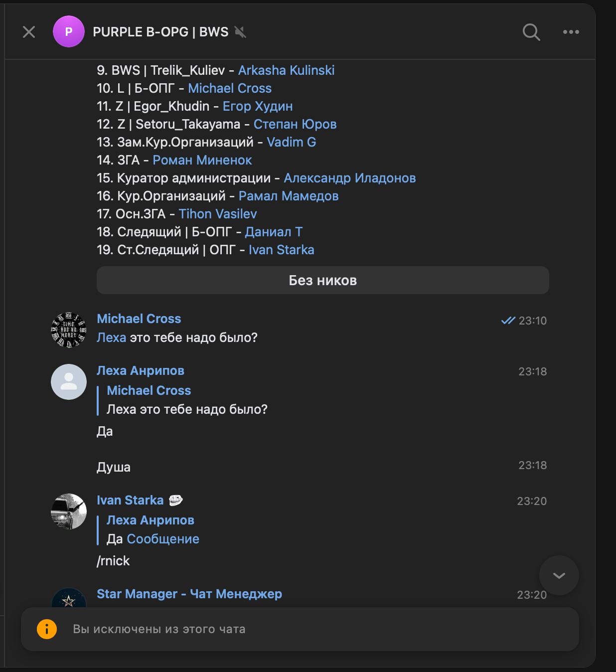Open Michael Cross's clock avatar
This screenshot has width=616, height=672.
[69, 330]
